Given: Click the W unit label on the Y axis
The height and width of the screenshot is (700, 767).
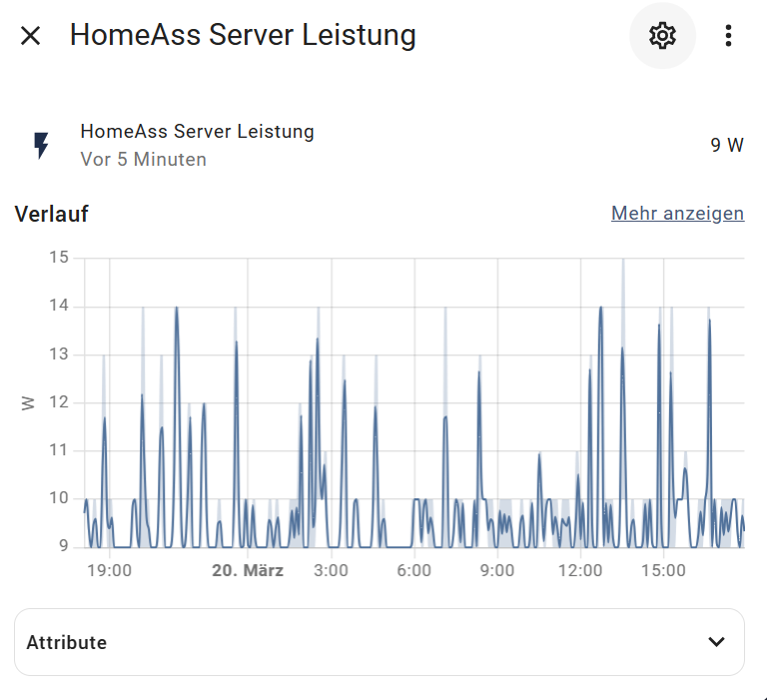Looking at the screenshot, I should coord(28,403).
